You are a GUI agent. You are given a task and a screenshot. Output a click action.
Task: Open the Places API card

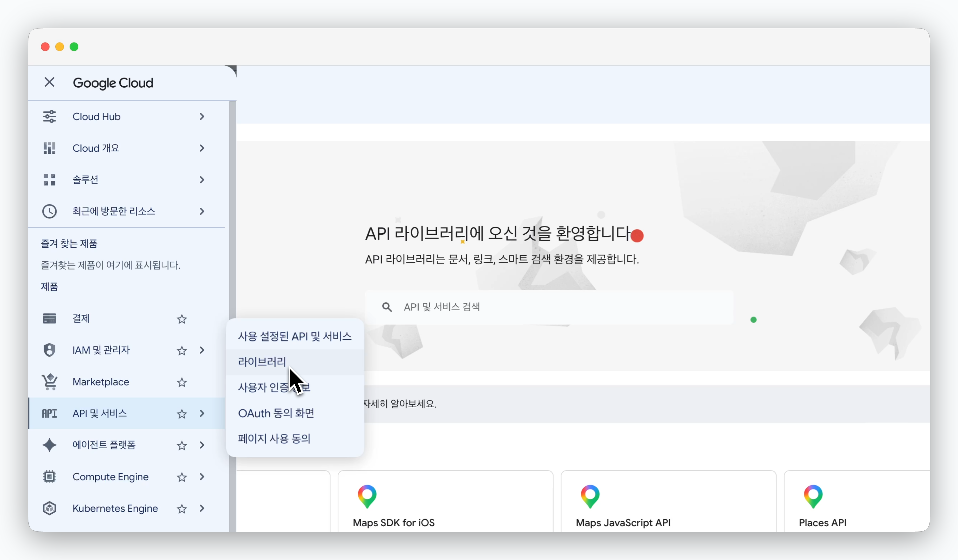click(857, 501)
